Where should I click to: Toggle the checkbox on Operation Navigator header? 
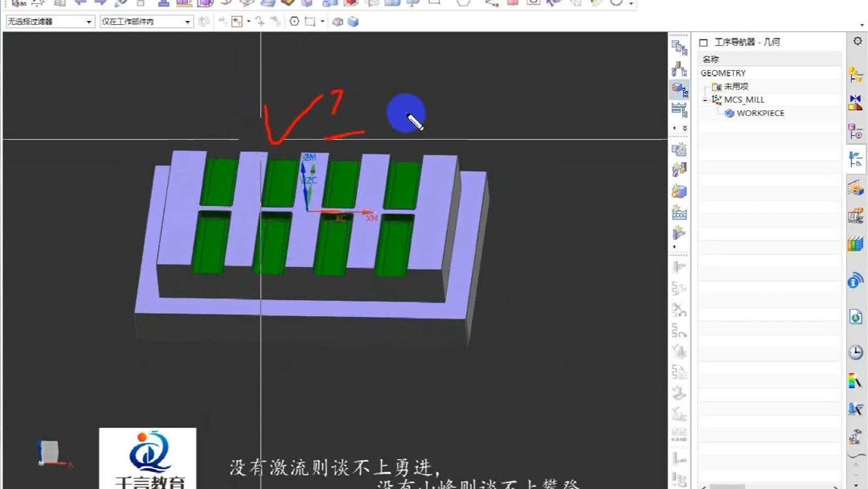coord(703,42)
